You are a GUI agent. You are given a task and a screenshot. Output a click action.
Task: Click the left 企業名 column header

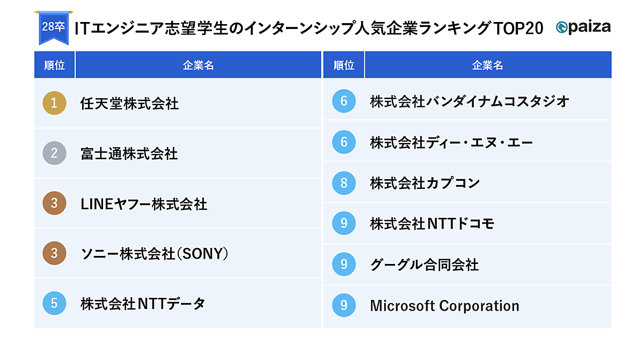[198, 65]
